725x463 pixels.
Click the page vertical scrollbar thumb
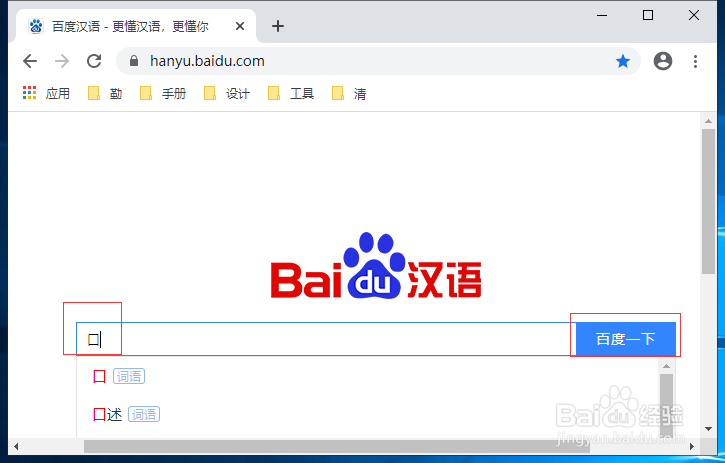click(708, 201)
